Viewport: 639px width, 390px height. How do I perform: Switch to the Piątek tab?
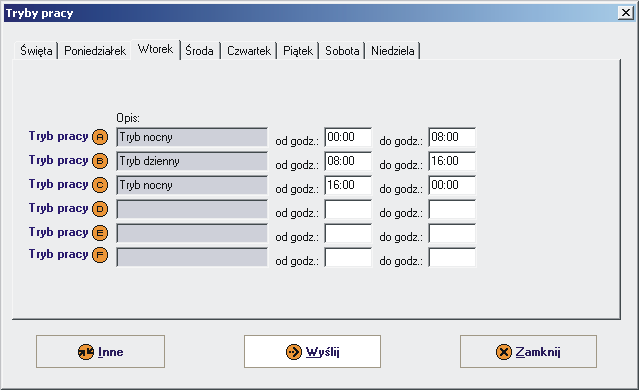pos(298,51)
